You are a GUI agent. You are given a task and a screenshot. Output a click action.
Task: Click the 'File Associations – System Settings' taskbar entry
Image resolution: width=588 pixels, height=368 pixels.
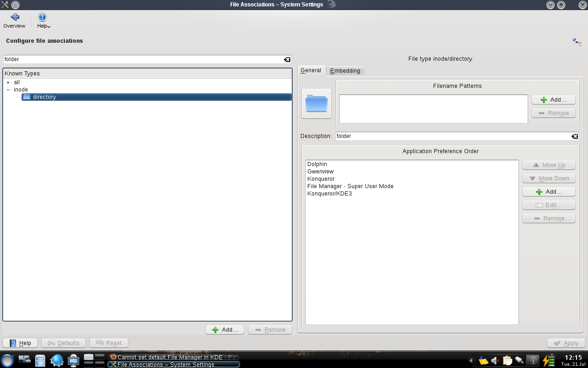[174, 364]
